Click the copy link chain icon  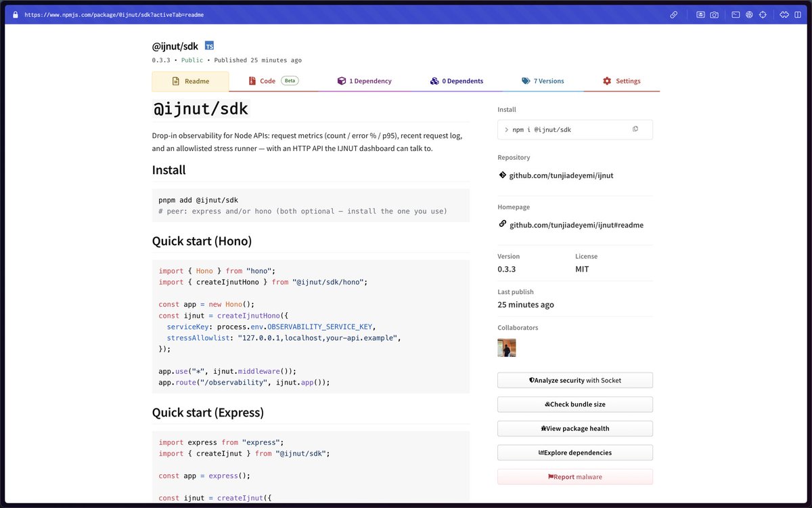674,14
